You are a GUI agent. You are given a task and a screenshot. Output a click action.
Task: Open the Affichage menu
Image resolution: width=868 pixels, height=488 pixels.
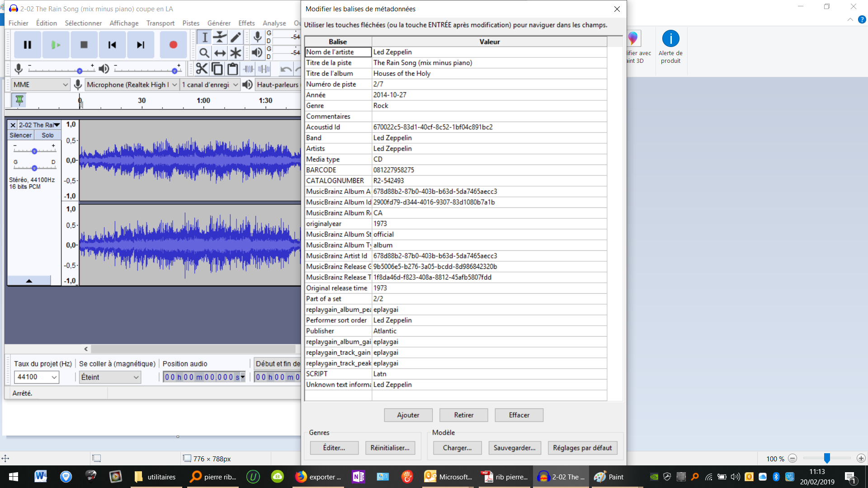pyautogui.click(x=124, y=23)
